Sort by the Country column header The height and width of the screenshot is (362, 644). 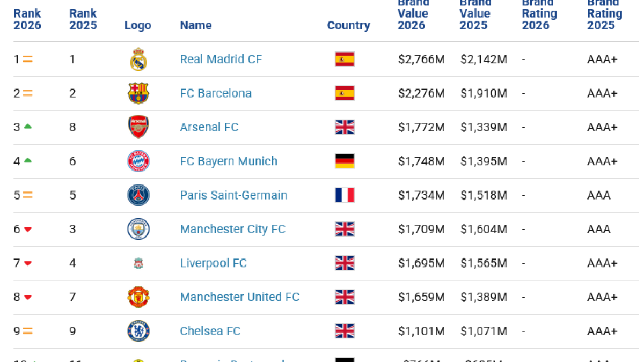tap(349, 25)
